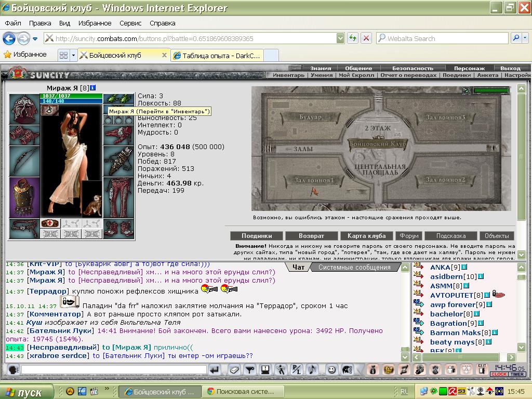Click the browser Back button
Image resolution: width=532 pixels, height=399 pixels.
9,38
